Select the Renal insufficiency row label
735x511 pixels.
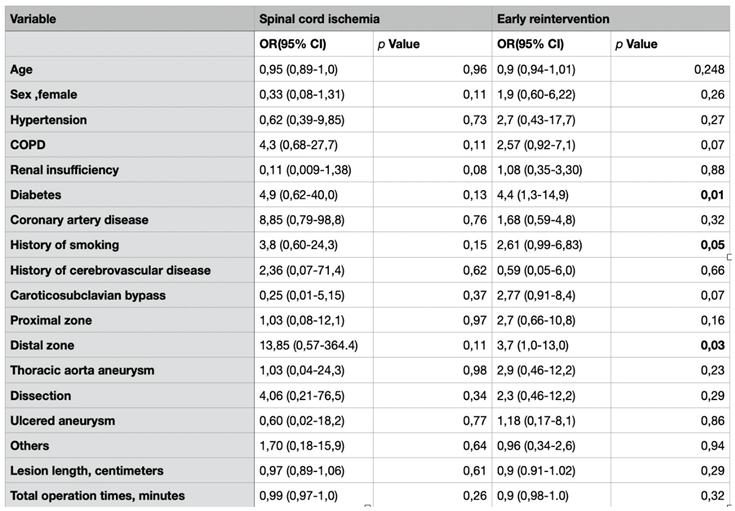[64, 170]
